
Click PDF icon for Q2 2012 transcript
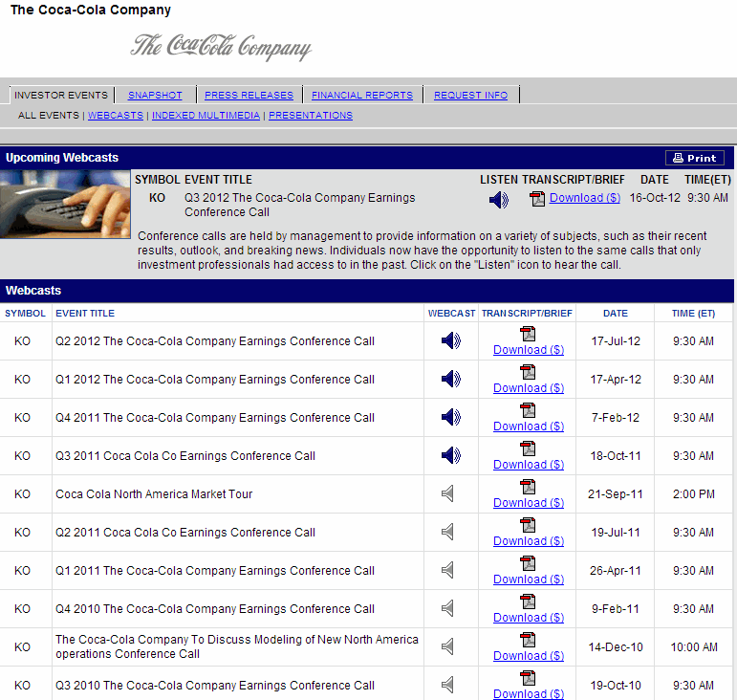pyautogui.click(x=528, y=334)
